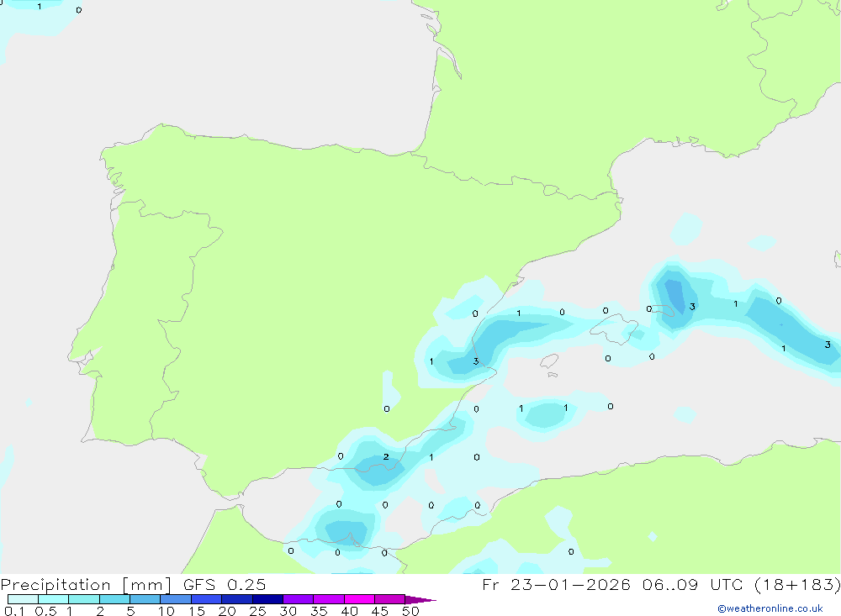Click the '10' legend scale label
The height and width of the screenshot is (616, 841).
click(x=167, y=611)
